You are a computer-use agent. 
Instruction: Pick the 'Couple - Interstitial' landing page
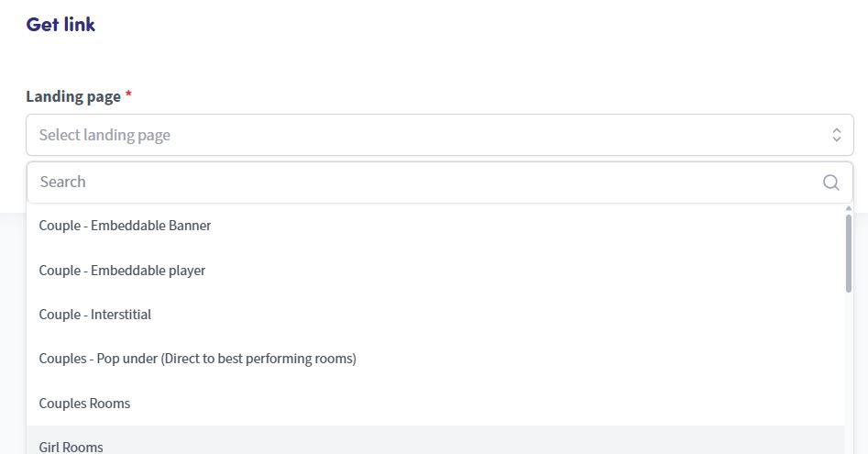coord(95,315)
